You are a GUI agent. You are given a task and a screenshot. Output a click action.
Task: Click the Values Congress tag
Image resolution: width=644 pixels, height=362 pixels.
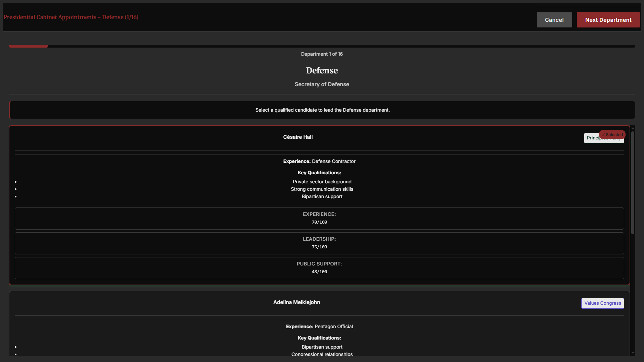pyautogui.click(x=602, y=303)
